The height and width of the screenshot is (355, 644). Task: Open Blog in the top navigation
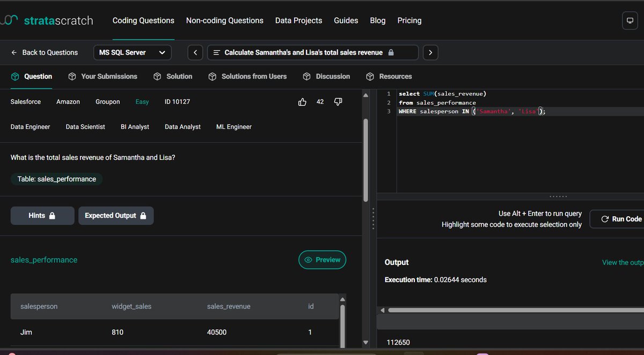(x=378, y=20)
